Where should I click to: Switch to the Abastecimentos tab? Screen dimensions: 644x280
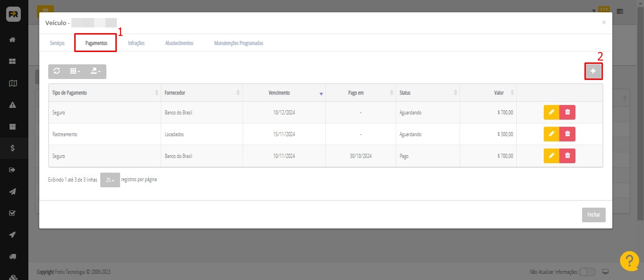click(x=179, y=43)
